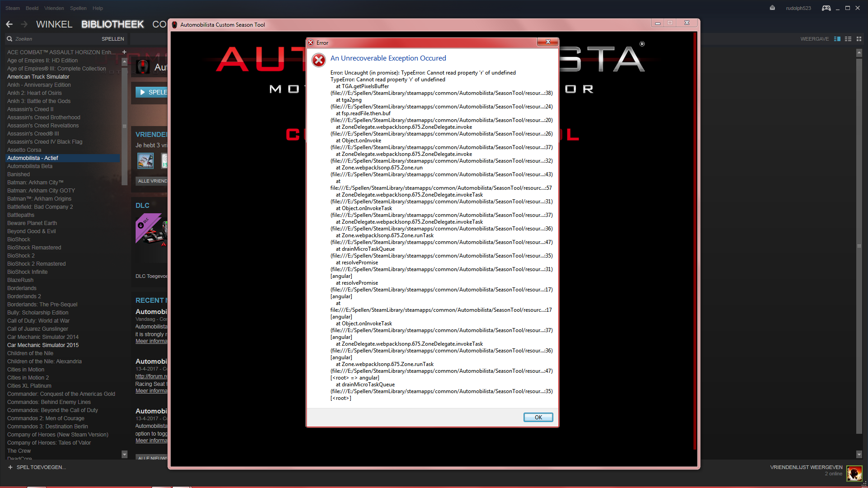Click OK in the Error dialog
The image size is (868, 488).
[538, 418]
